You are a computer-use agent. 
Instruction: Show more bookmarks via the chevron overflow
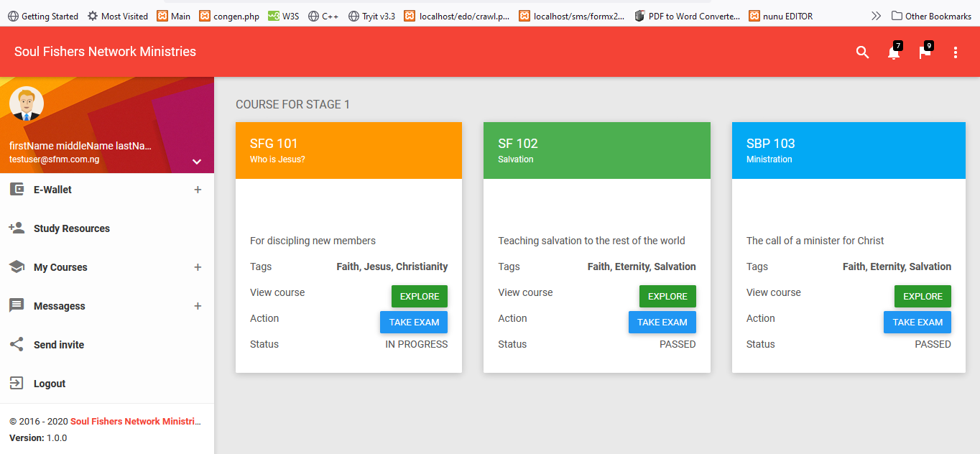click(876, 16)
